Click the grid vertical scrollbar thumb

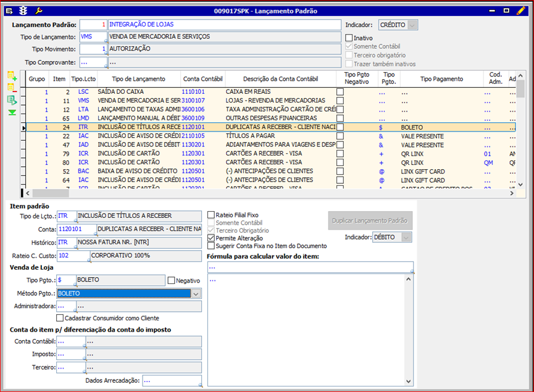[x=520, y=90]
